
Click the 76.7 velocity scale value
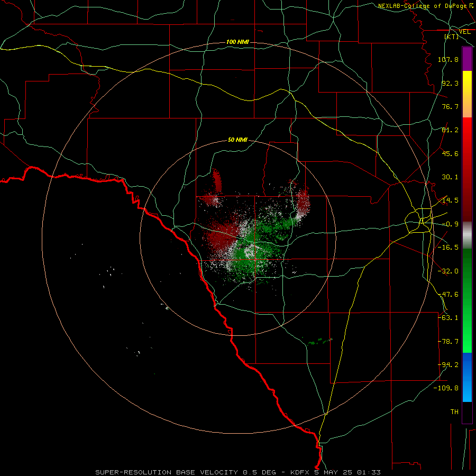tap(450, 106)
